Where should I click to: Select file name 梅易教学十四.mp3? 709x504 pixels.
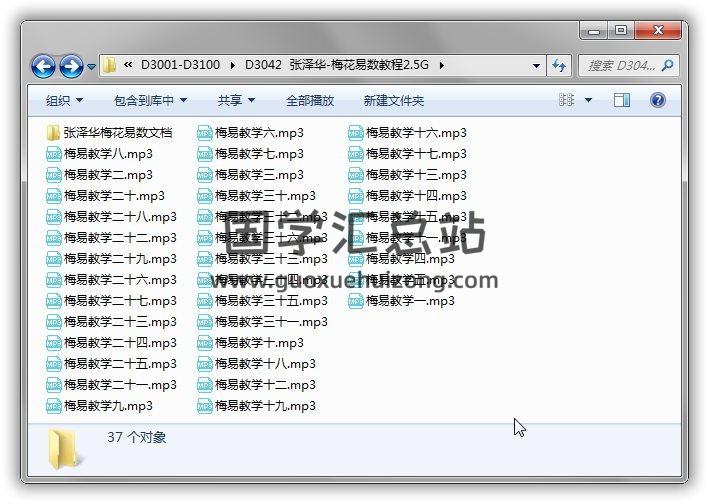416,196
